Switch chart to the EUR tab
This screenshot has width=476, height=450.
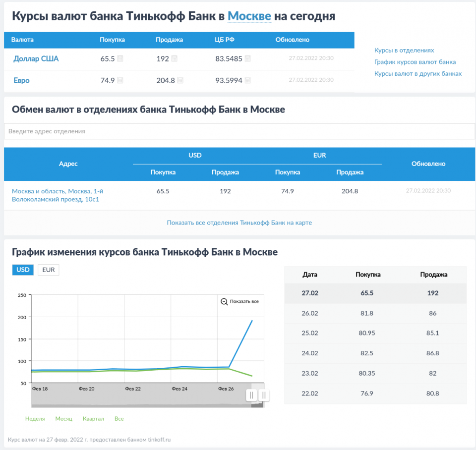(x=48, y=270)
